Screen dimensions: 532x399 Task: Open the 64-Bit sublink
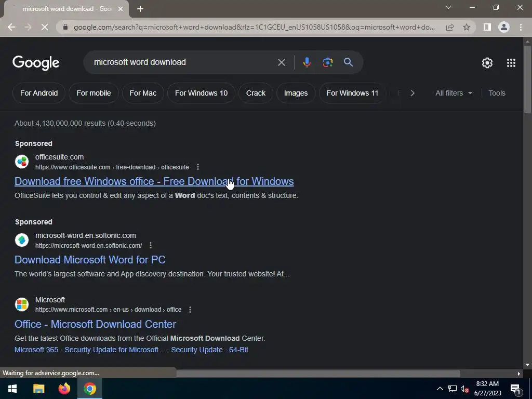pos(238,350)
